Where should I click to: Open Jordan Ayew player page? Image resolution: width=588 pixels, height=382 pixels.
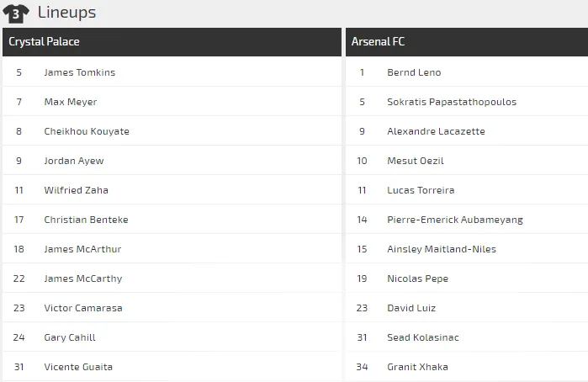click(74, 161)
